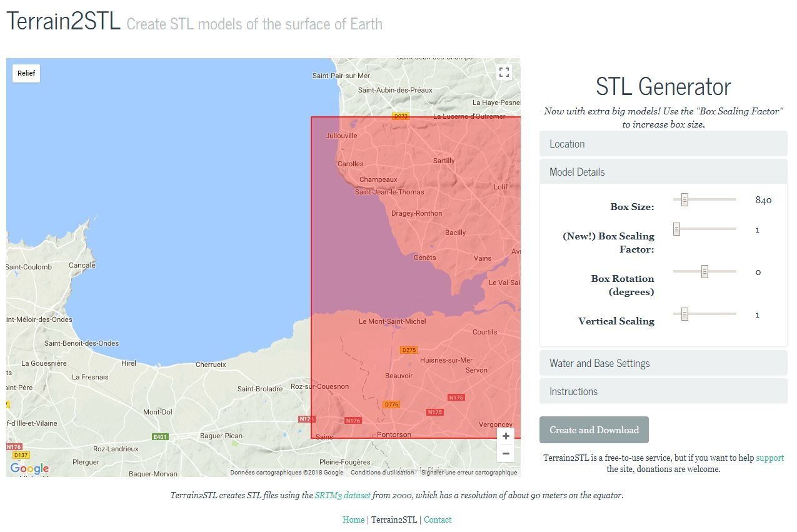Click the STL Generator heading
The width and height of the screenshot is (797, 532).
663,86
